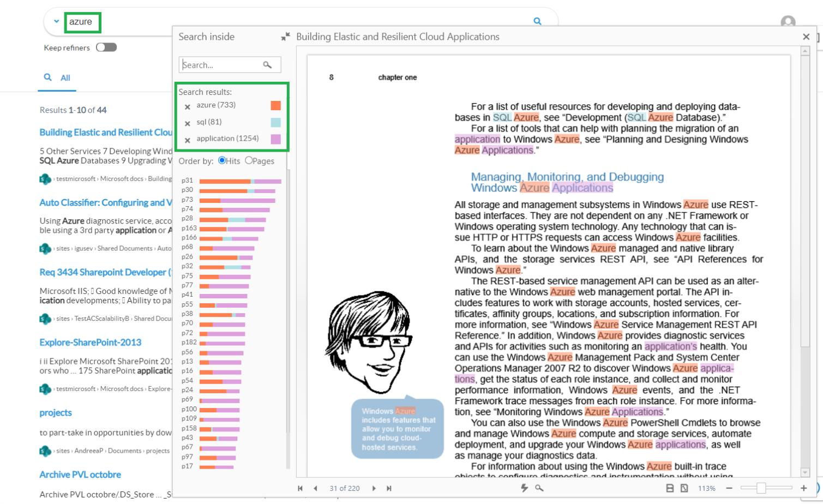Open Explore-SharePoint-2013 result link
This screenshot has height=504, width=823.
coord(91,343)
